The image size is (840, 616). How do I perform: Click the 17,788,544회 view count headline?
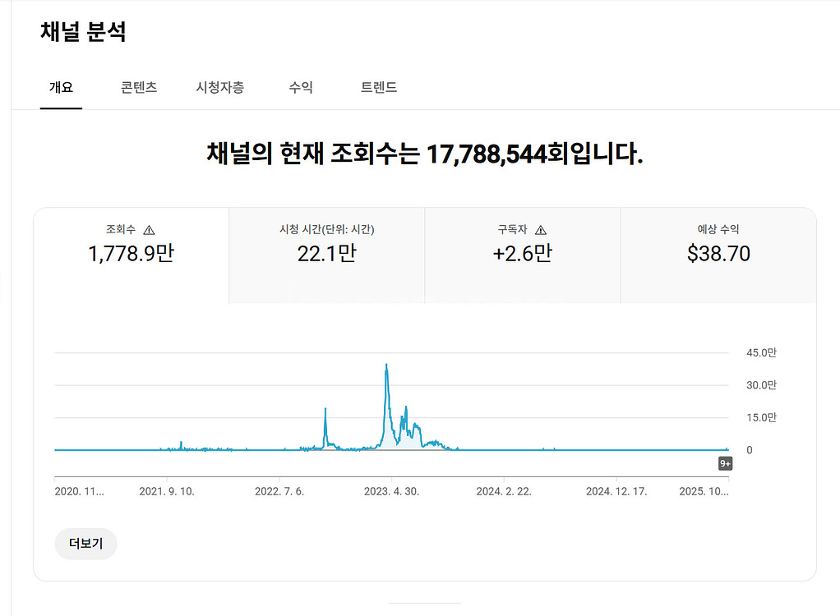pyautogui.click(x=487, y=153)
